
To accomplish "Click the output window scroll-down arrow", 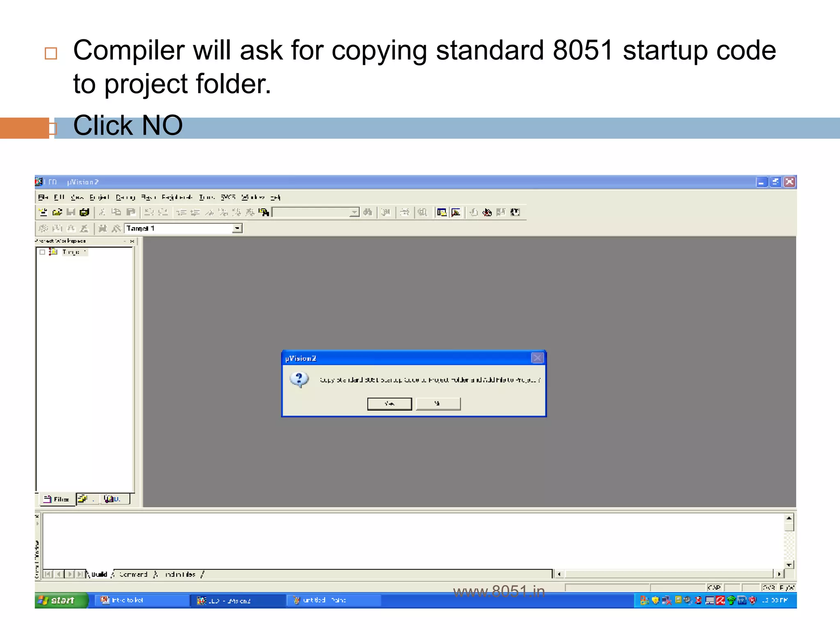I will click(789, 565).
